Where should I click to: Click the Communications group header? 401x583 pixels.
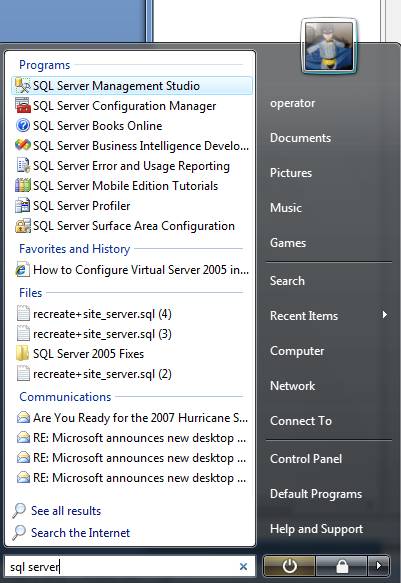pos(65,397)
